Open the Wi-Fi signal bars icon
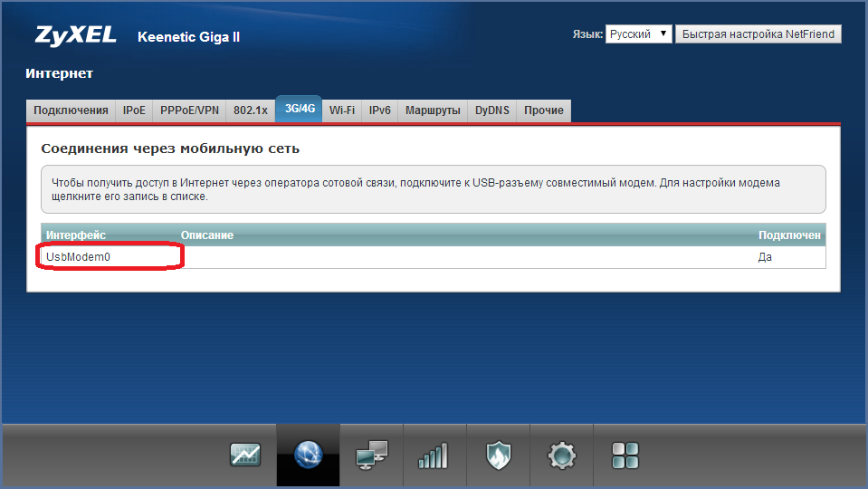The image size is (868, 489). (x=434, y=455)
